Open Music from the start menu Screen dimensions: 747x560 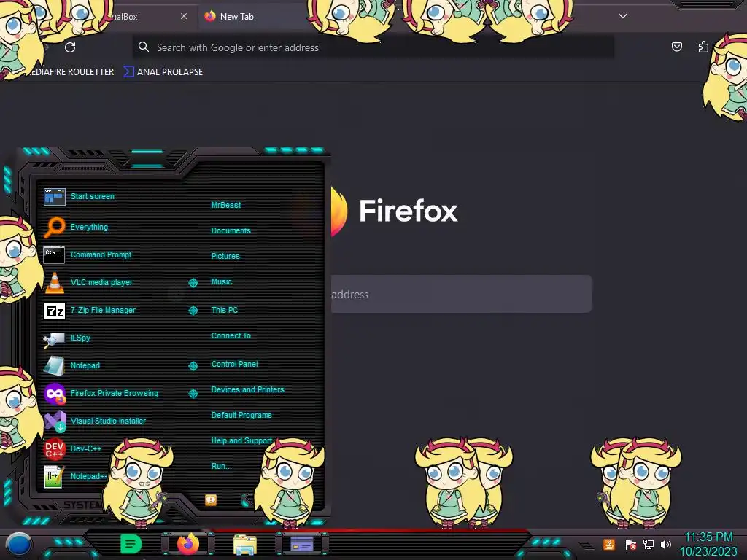pyautogui.click(x=222, y=282)
